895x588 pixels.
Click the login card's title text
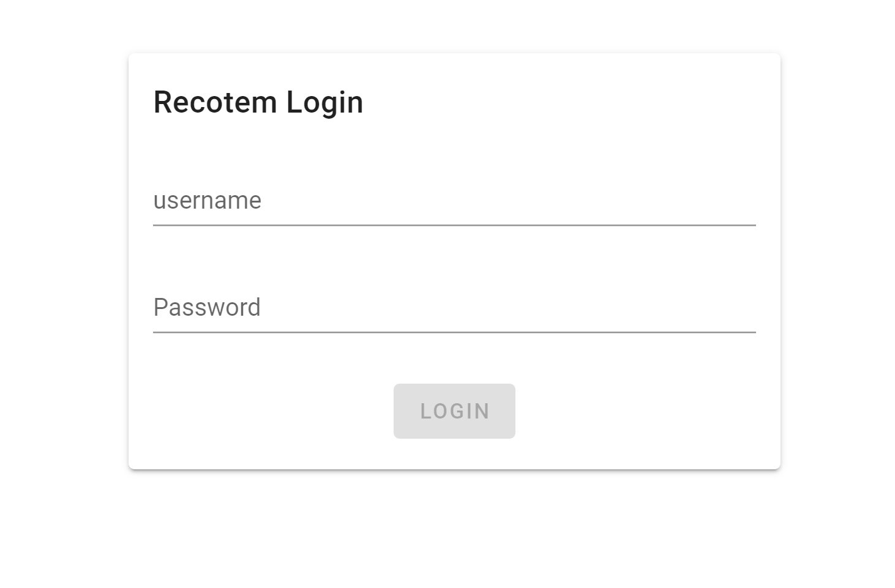pyautogui.click(x=258, y=102)
